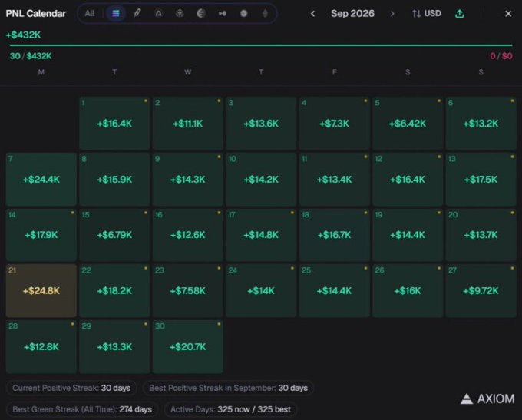The height and width of the screenshot is (420, 522).
Task: Click the 0 / $0 losing days label
Action: pos(501,56)
